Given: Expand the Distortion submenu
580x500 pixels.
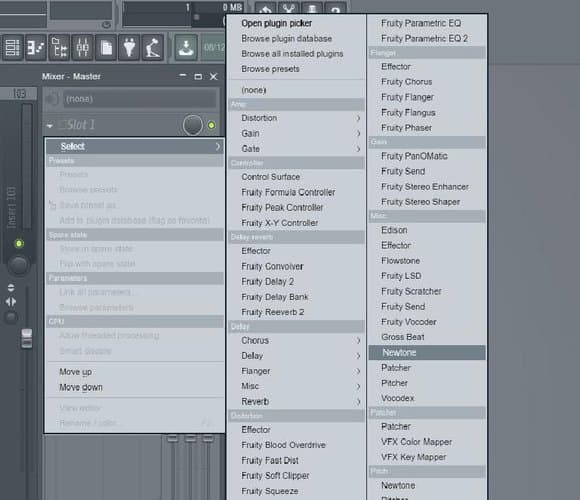Looking at the screenshot, I should tap(296, 118).
